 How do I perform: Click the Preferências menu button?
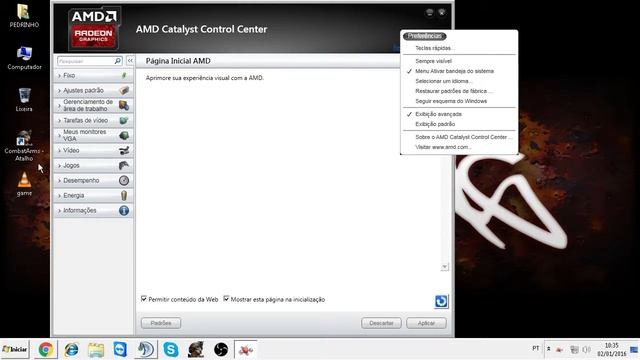coord(424,36)
